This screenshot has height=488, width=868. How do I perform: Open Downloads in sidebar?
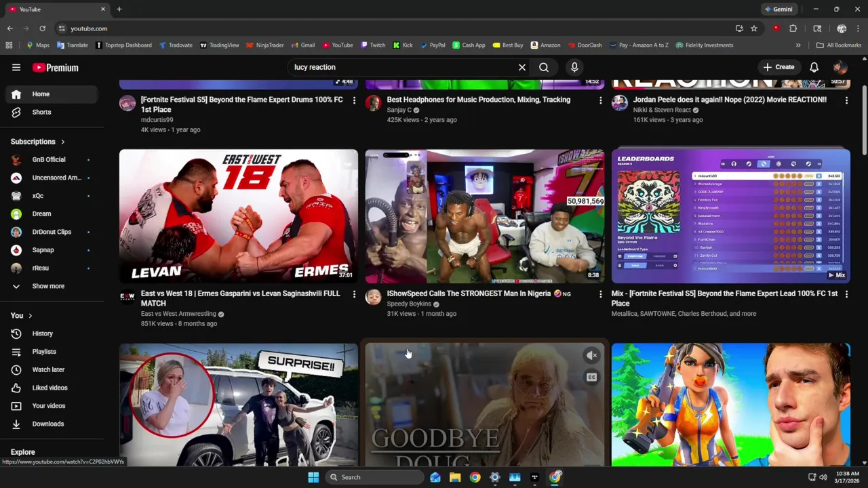[x=53, y=424]
